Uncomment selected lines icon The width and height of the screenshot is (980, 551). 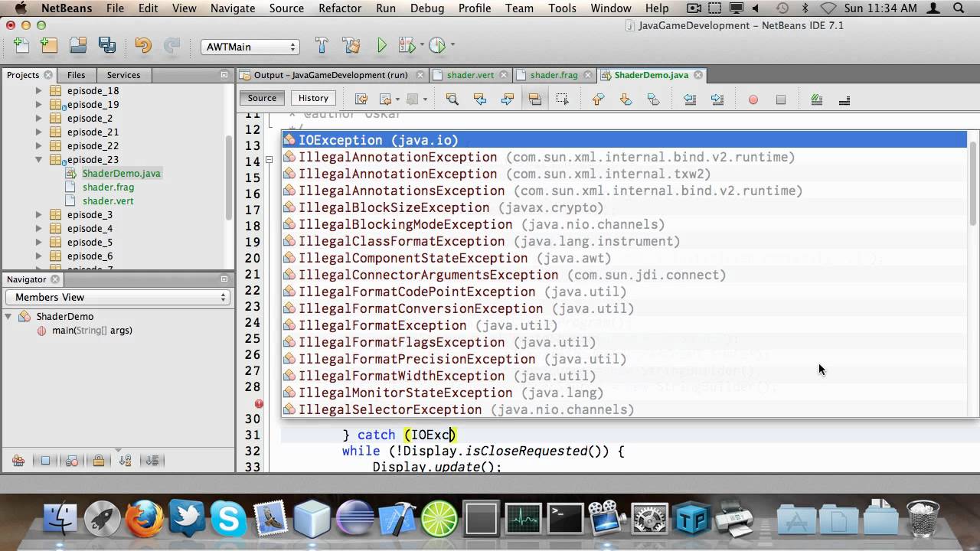(x=844, y=99)
